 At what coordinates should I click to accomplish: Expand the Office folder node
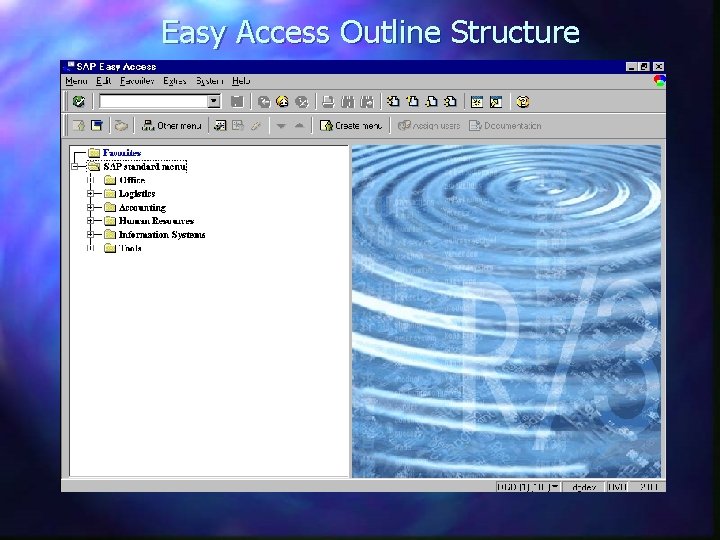90,180
